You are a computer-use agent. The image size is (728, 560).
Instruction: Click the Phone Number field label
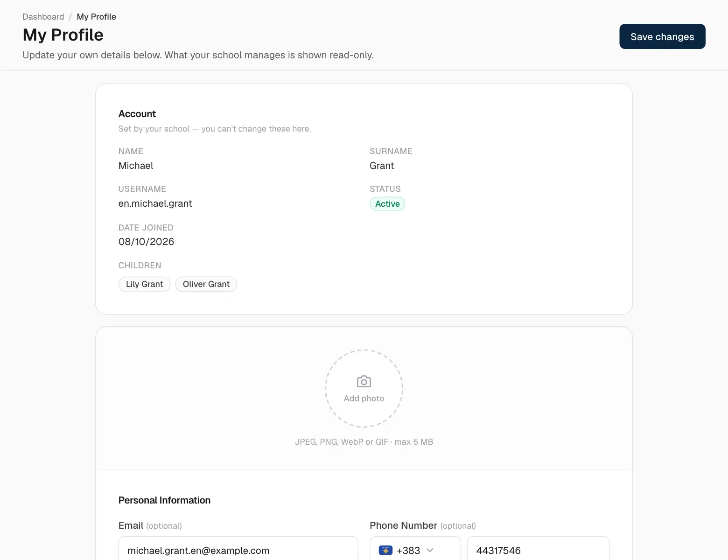coord(403,525)
